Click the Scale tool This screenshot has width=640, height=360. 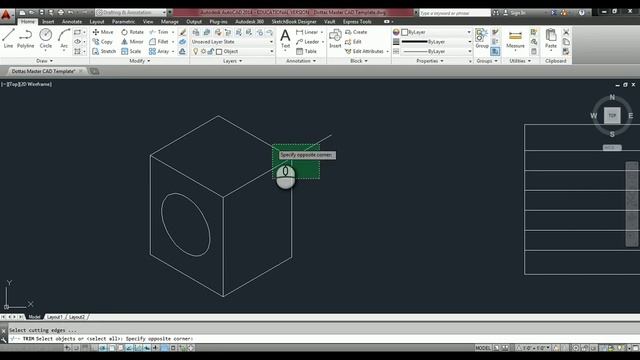(131, 51)
